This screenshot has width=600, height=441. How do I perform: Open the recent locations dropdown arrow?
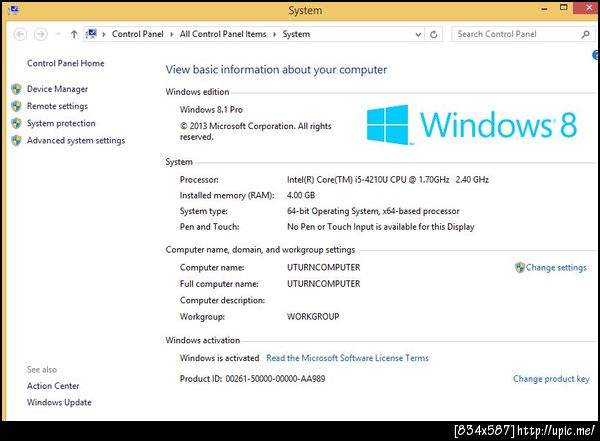pyautogui.click(x=58, y=34)
